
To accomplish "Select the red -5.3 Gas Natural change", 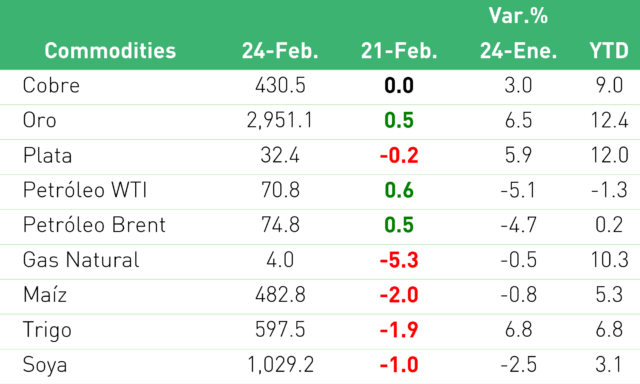I will click(x=399, y=260).
